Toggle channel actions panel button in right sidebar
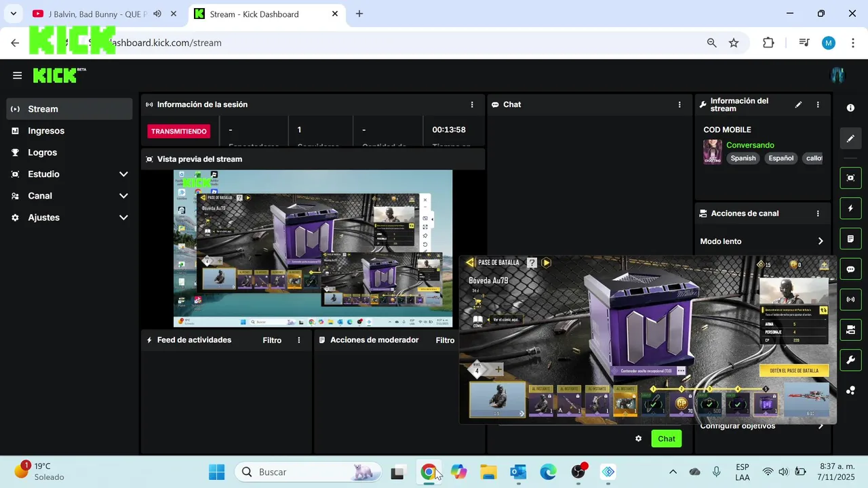 coord(850,329)
